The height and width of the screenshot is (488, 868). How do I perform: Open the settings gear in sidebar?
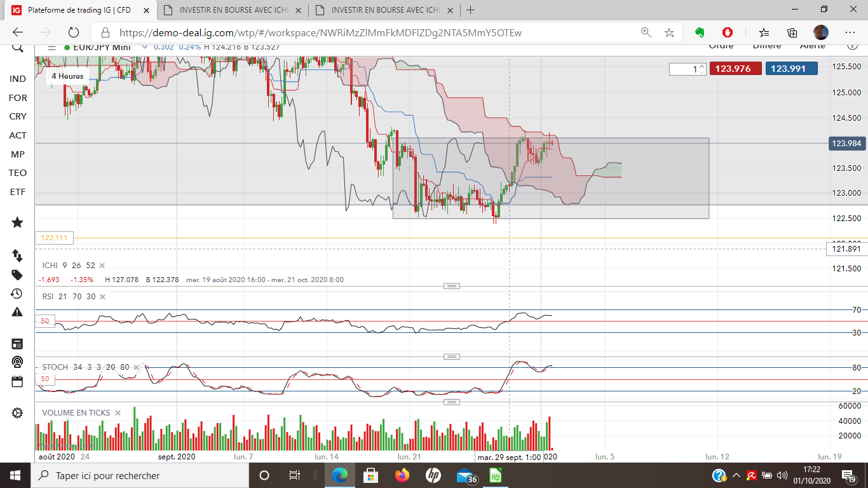17,413
